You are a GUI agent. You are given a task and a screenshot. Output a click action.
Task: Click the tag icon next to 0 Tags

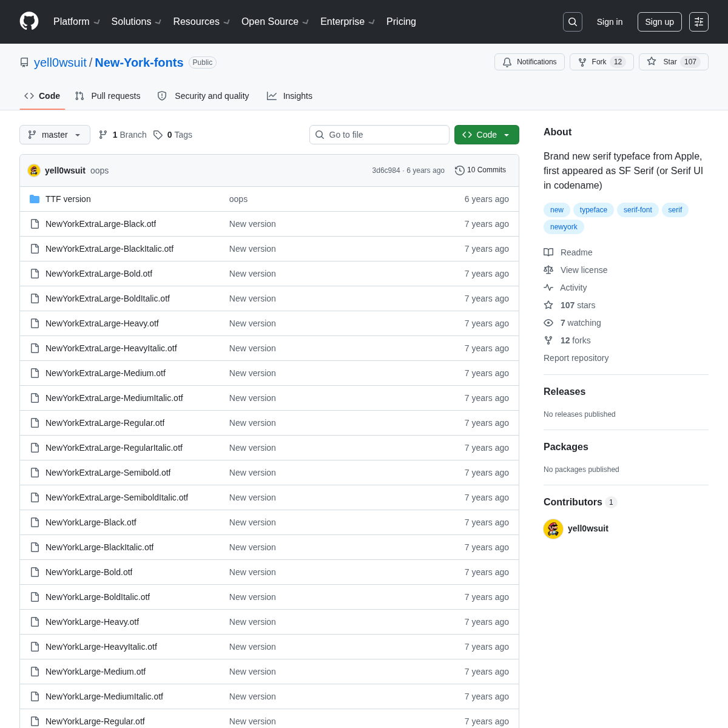(158, 135)
